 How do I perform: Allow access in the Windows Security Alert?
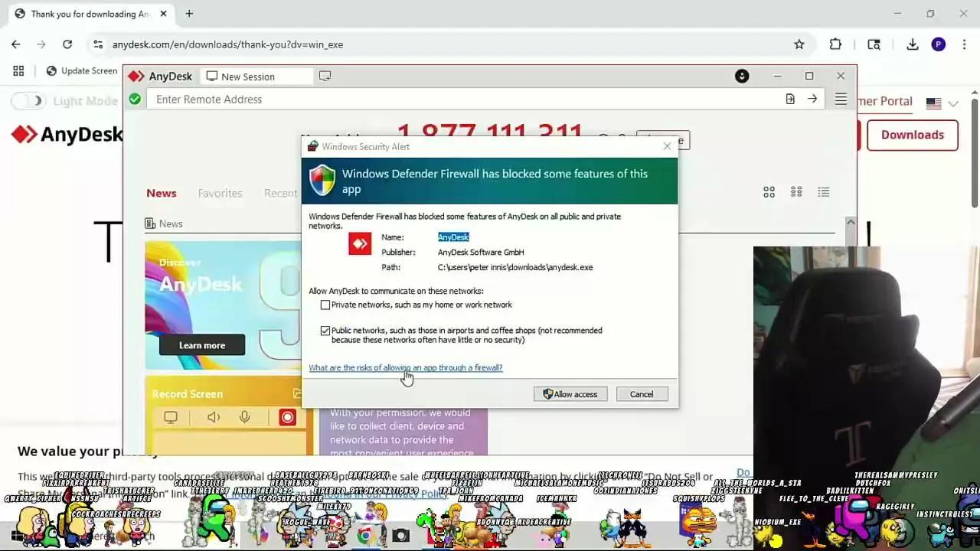coord(570,394)
